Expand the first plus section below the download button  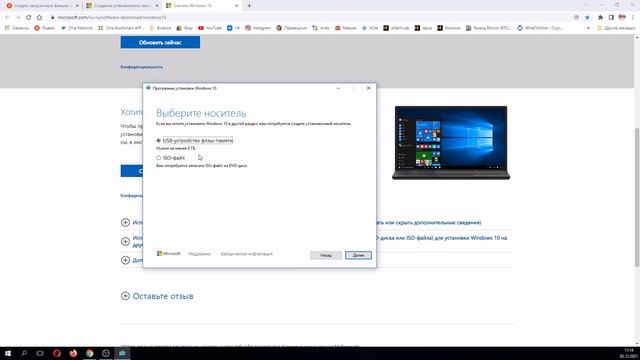click(x=125, y=222)
